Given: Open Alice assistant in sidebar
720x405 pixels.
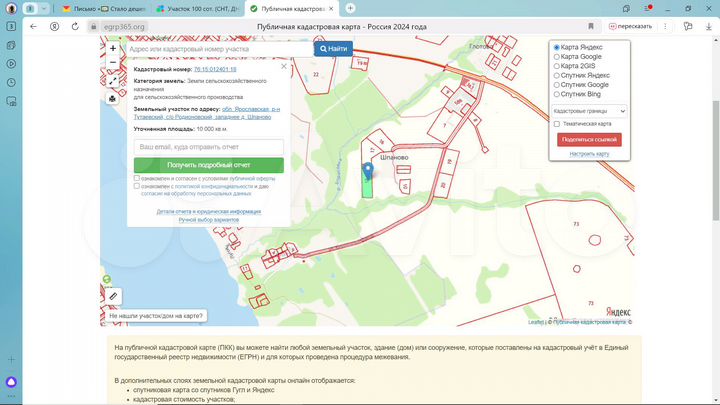Looking at the screenshot, I should point(11,382).
